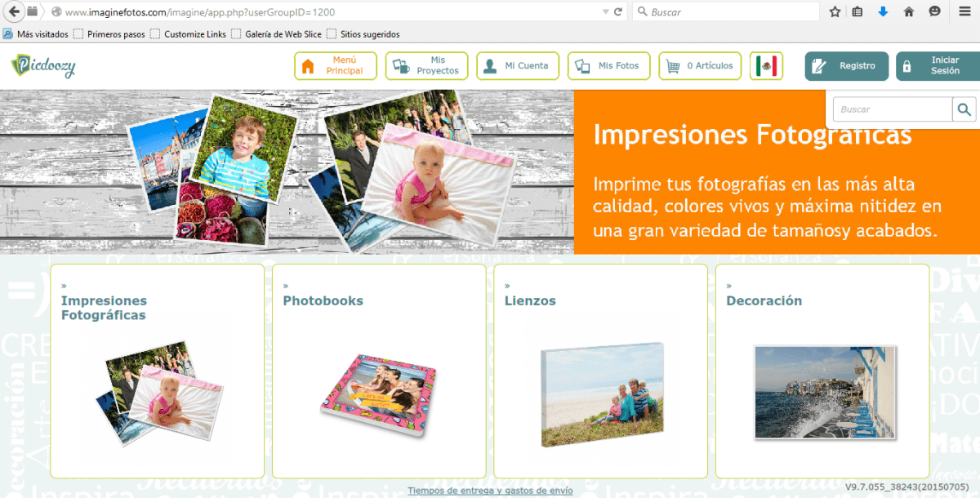Viewport: 980px width, 498px height.
Task: Open the Decoración category image
Action: (x=823, y=393)
